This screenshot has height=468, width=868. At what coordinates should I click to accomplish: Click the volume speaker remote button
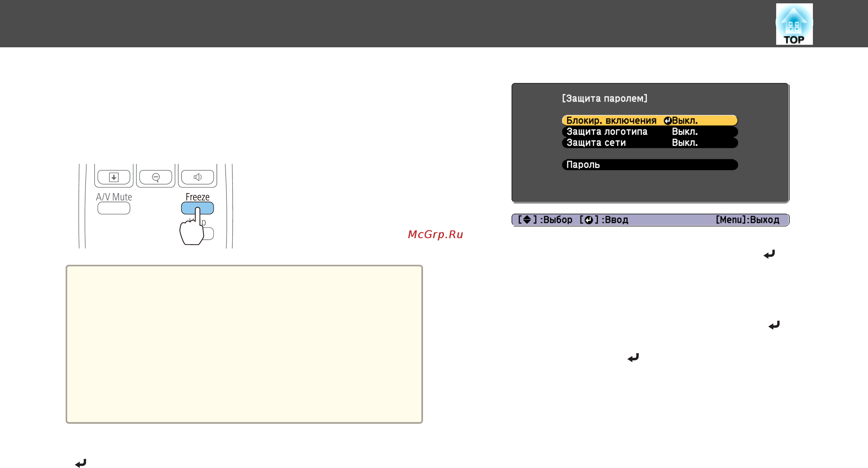pos(198,177)
